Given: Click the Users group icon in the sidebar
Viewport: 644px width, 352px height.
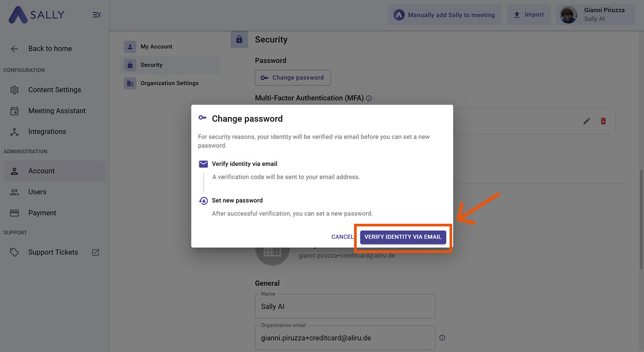Looking at the screenshot, I should [14, 192].
